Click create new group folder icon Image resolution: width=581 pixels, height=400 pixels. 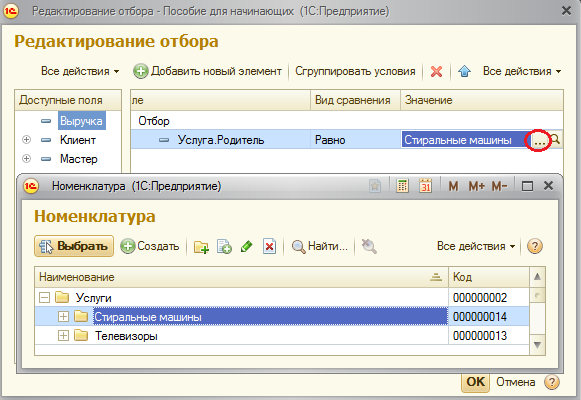201,247
